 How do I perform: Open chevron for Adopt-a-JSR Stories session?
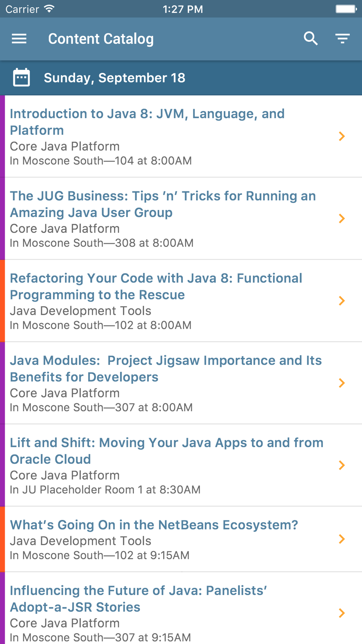point(341,613)
